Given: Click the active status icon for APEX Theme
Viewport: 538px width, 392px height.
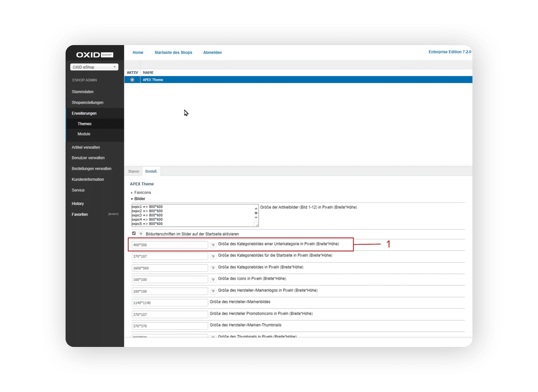Looking at the screenshot, I should point(132,80).
